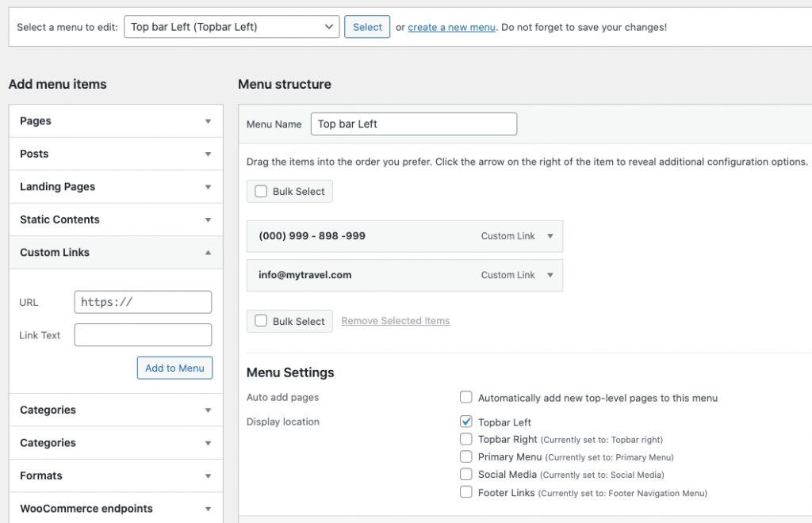Check the Social Media display location
812x523 pixels.
click(x=466, y=475)
